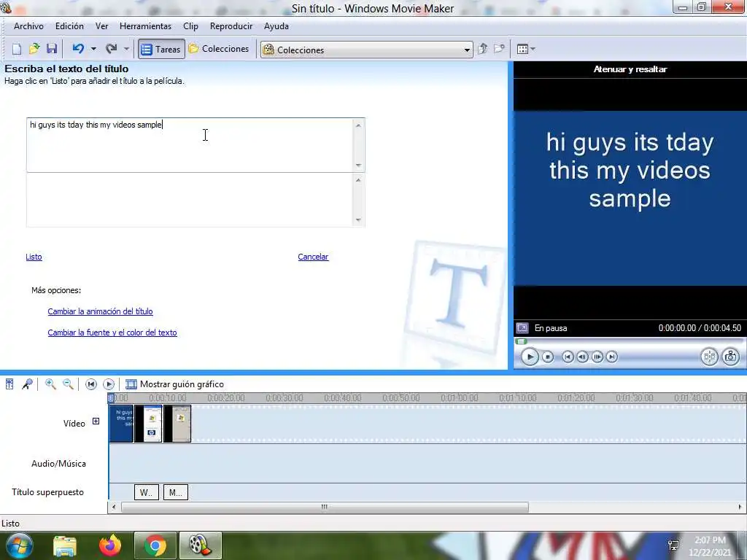Open Cambiar la fuente y el color del texto
The image size is (747, 560).
click(x=112, y=332)
